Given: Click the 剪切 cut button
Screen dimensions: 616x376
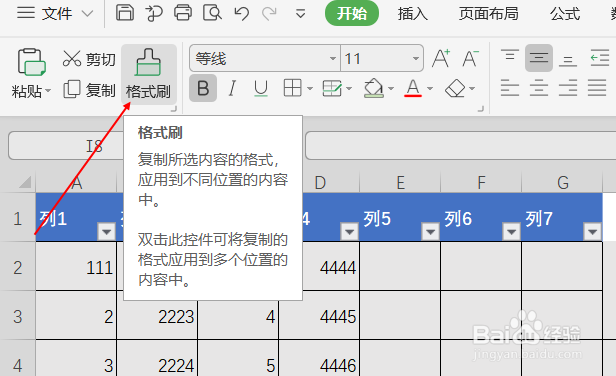Looking at the screenshot, I should point(89,59).
